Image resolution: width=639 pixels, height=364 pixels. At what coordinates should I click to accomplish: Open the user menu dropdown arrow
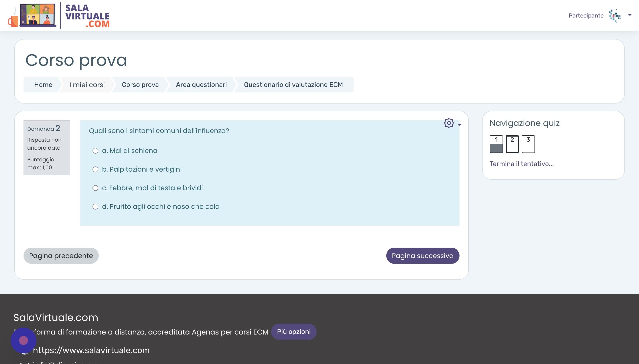[630, 15]
